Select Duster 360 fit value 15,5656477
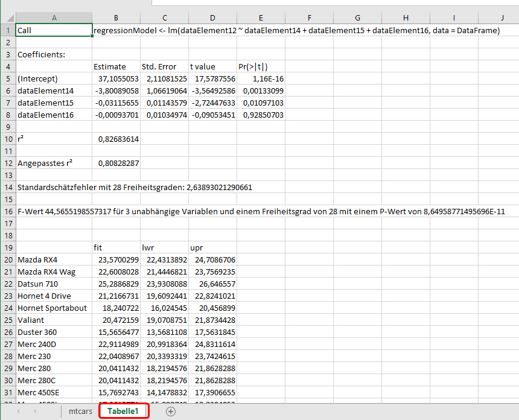The image size is (519, 420). tap(116, 332)
